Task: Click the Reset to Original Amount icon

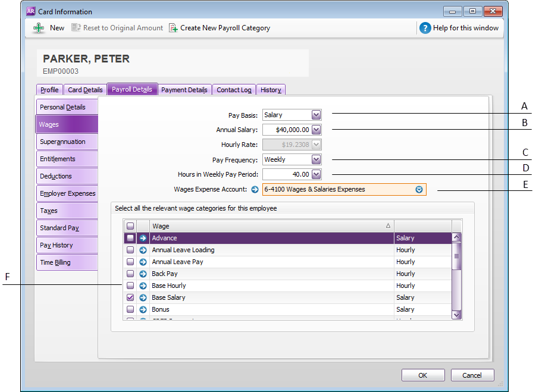Action: point(76,27)
